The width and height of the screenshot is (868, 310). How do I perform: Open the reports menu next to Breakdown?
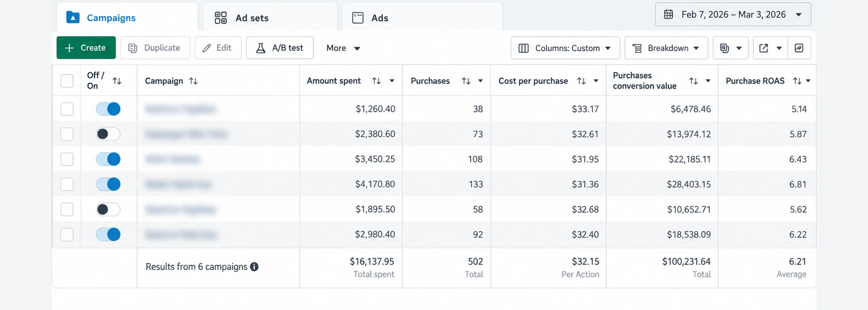click(730, 48)
